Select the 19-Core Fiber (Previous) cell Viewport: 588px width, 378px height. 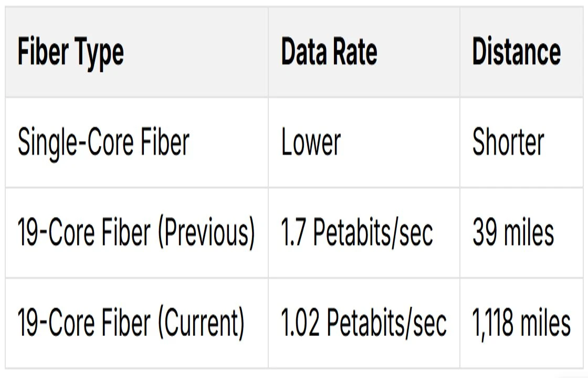tap(137, 233)
